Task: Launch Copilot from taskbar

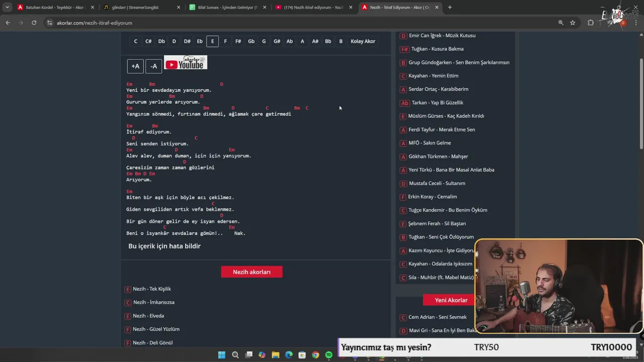Action: coord(262,355)
